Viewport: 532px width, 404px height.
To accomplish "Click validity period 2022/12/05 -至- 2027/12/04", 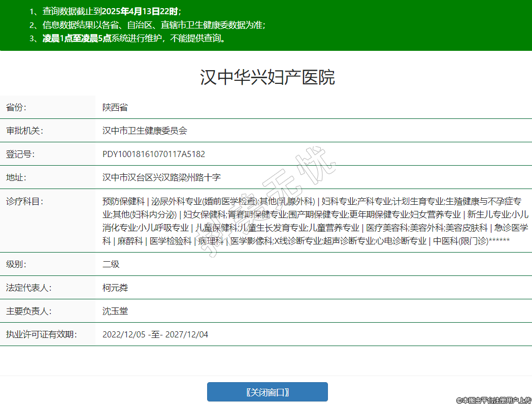I will pyautogui.click(x=155, y=334).
